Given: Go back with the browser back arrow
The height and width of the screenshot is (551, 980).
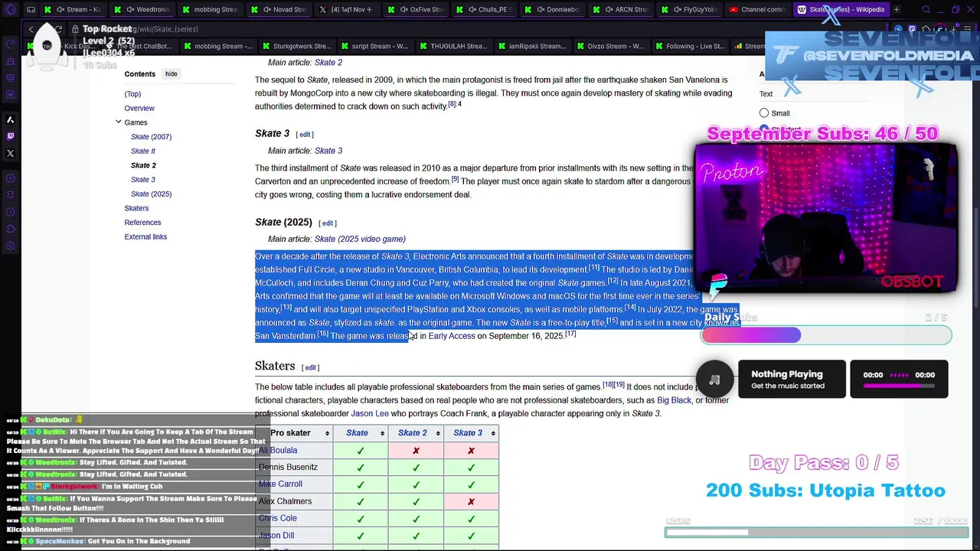Looking at the screenshot, I should click(31, 29).
